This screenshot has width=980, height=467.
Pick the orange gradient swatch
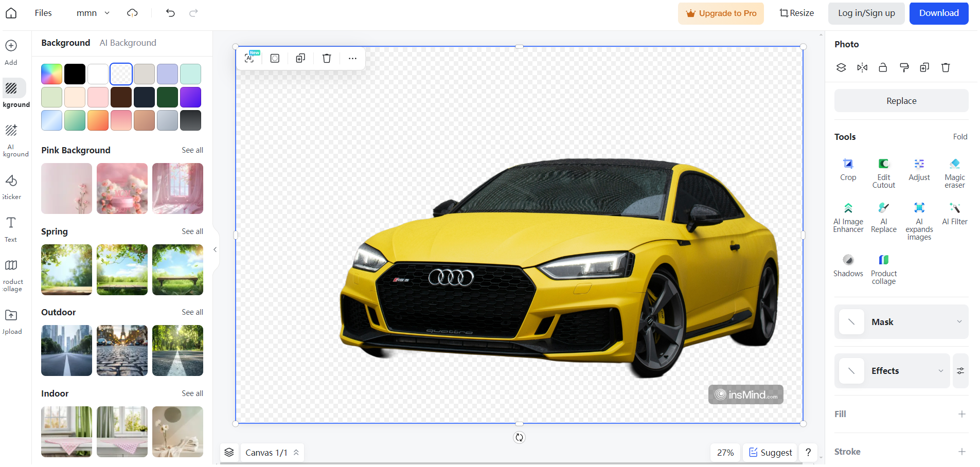(98, 120)
